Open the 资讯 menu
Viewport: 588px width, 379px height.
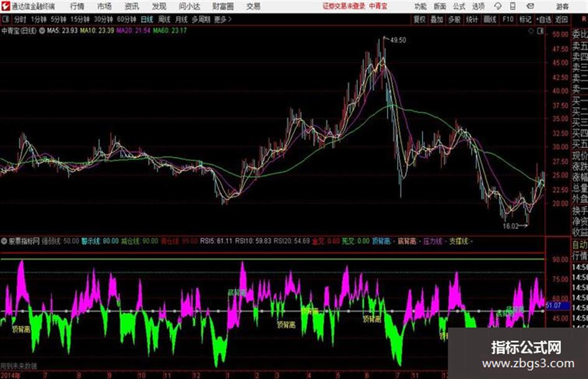tap(132, 6)
